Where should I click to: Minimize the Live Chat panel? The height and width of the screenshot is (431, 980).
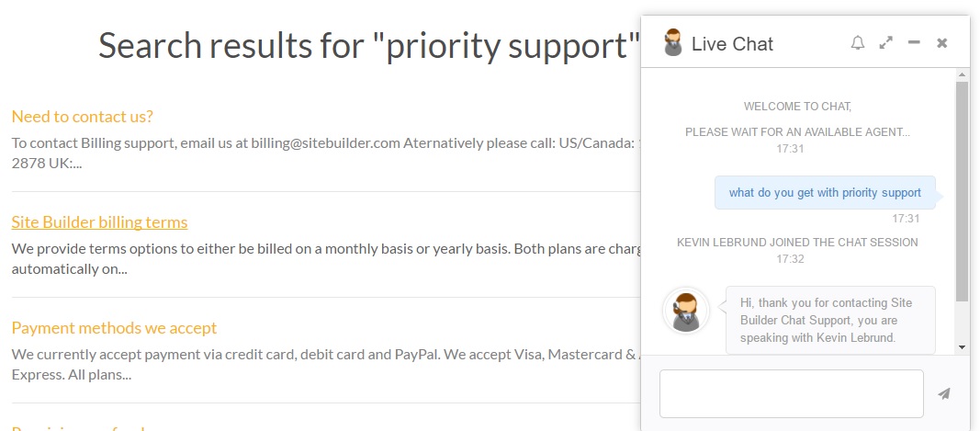tap(914, 42)
